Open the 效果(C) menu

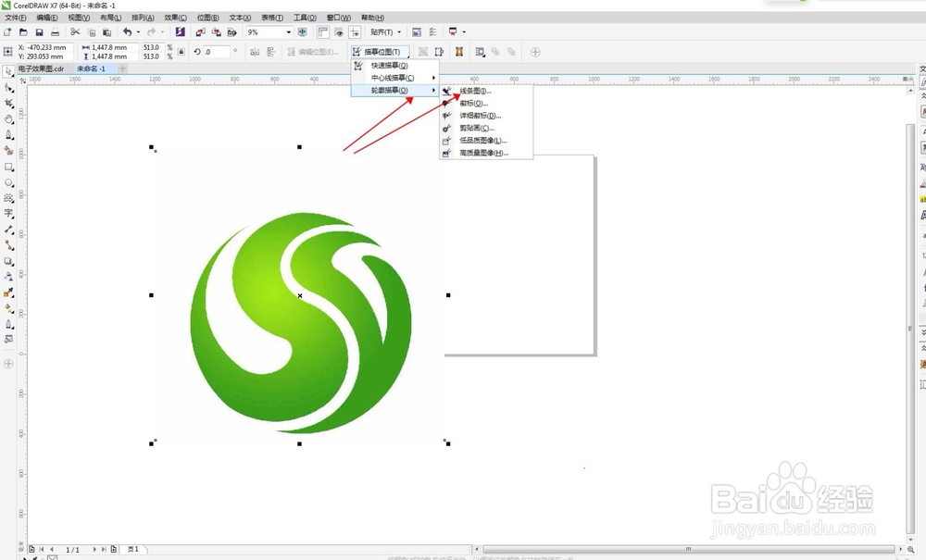pos(175,18)
